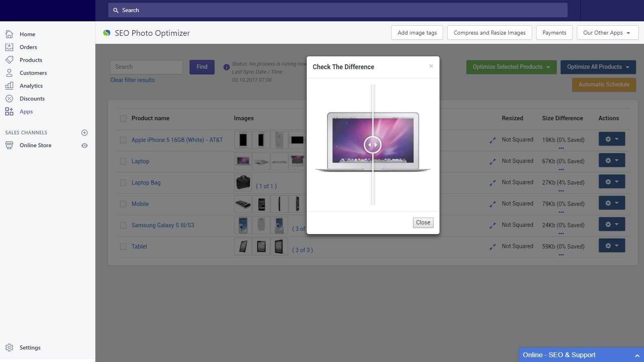The height and width of the screenshot is (362, 644).
Task: Open the Mobile product link
Action: point(140,204)
